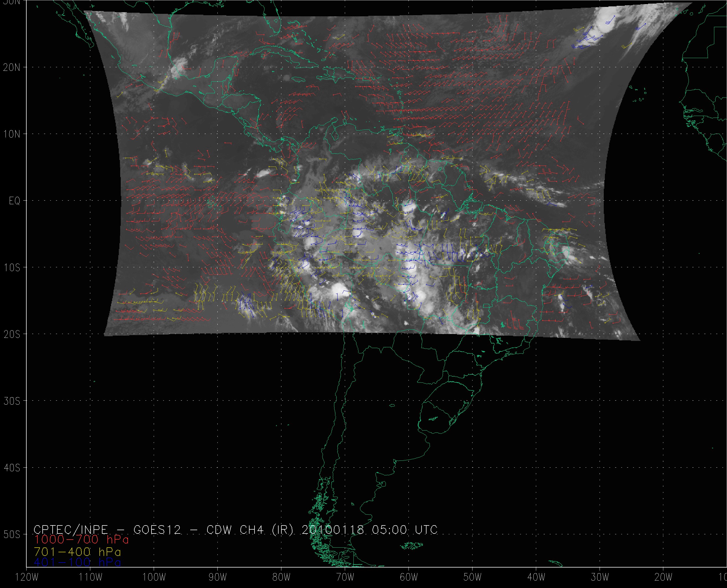Click the GOES12 text in the caption
The height and width of the screenshot is (588, 727).
pos(157,530)
